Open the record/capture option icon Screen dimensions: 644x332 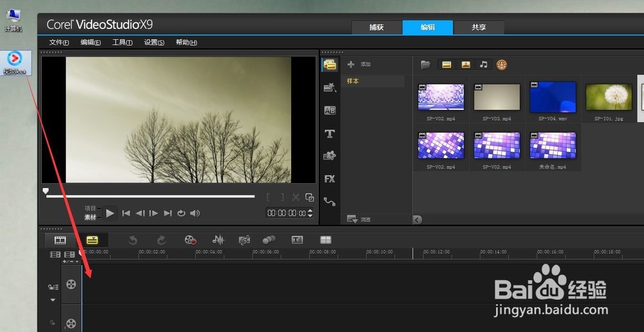tap(190, 240)
